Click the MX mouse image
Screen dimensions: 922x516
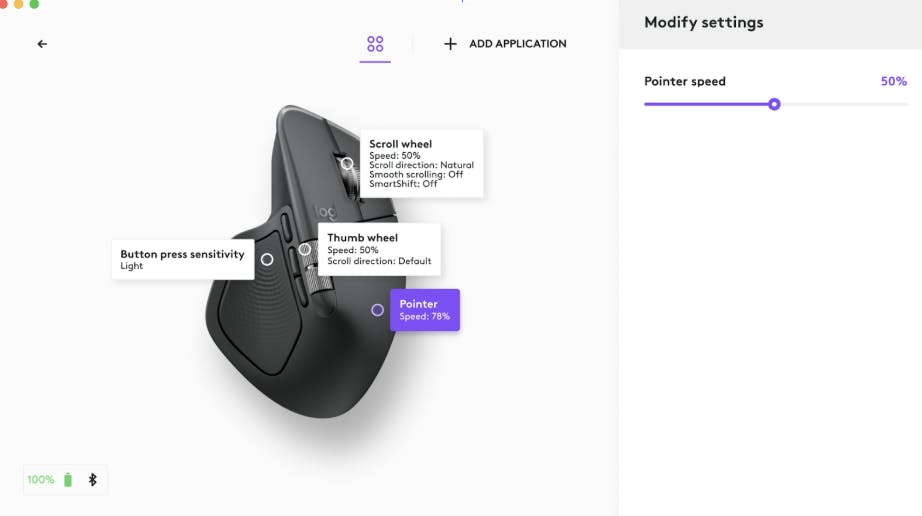tap(304, 262)
